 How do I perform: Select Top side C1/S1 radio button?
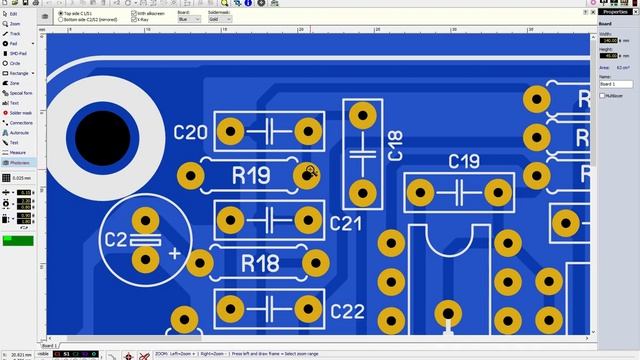(x=61, y=13)
